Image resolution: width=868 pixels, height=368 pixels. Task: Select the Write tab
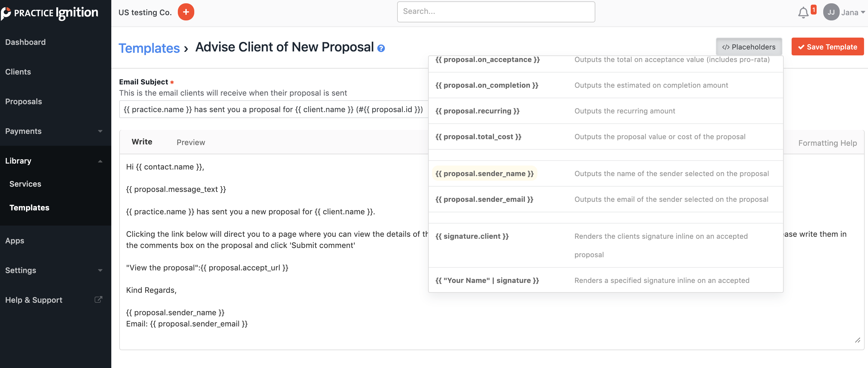point(142,142)
